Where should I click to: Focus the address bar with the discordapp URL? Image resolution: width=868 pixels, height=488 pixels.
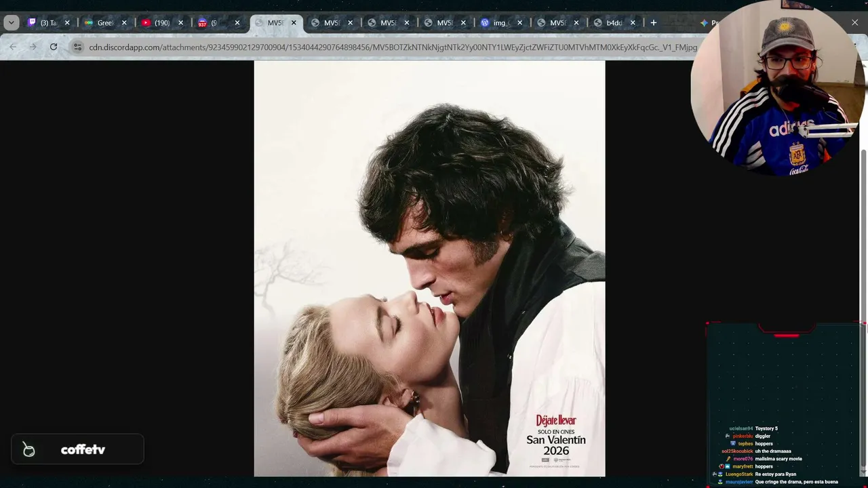click(393, 47)
